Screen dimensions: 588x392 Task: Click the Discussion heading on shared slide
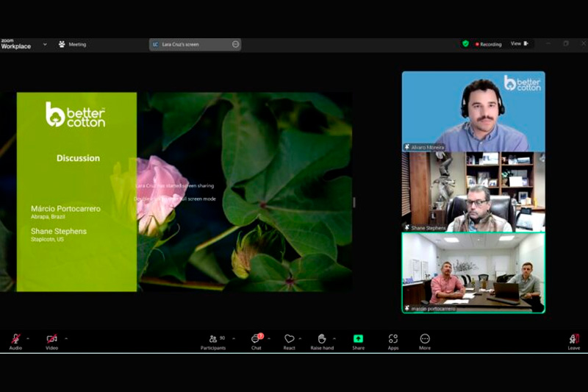pyautogui.click(x=78, y=158)
